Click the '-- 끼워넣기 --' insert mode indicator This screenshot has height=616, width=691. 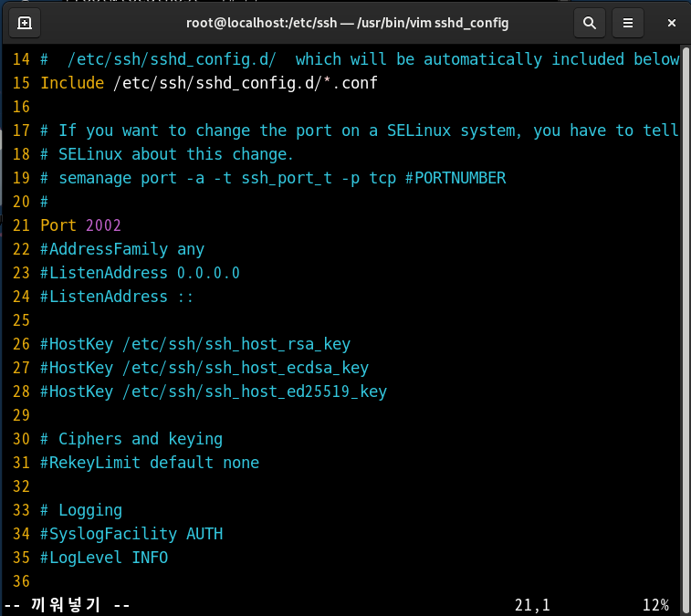pyautogui.click(x=67, y=605)
